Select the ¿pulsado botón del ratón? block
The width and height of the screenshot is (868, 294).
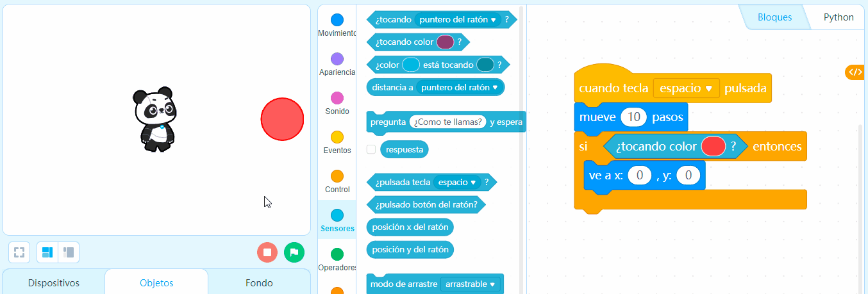[x=426, y=204]
